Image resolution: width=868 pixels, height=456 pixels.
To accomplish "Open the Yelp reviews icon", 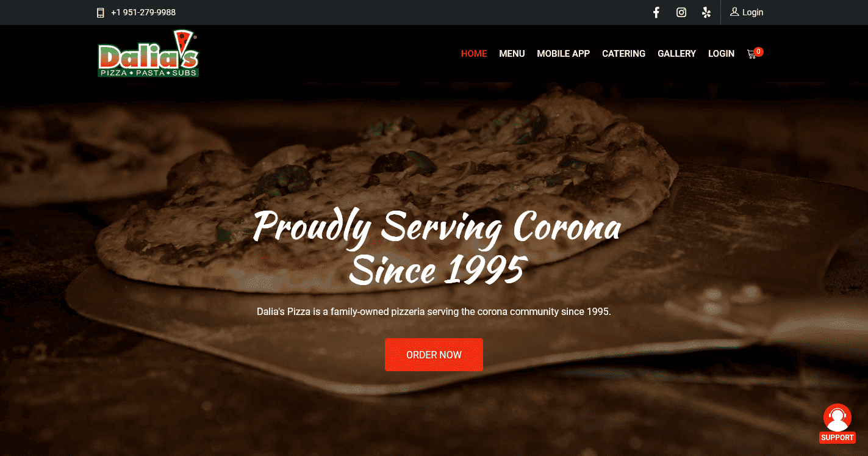I will (706, 12).
